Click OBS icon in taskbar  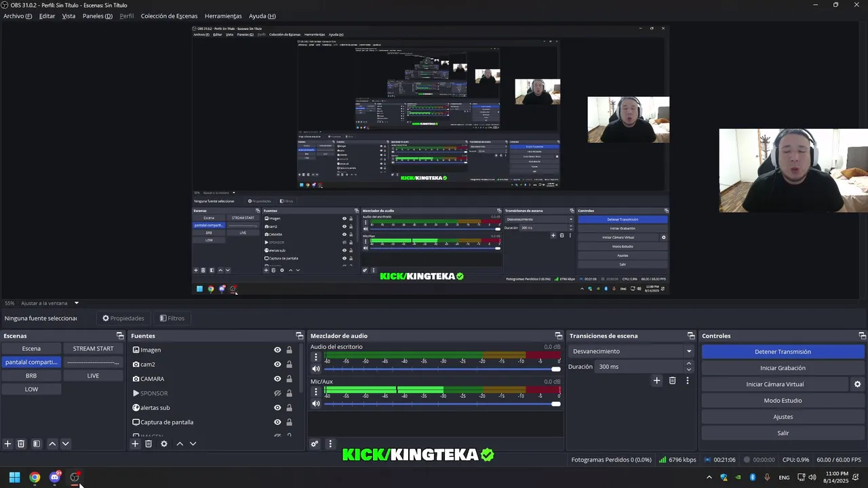pos(75,477)
